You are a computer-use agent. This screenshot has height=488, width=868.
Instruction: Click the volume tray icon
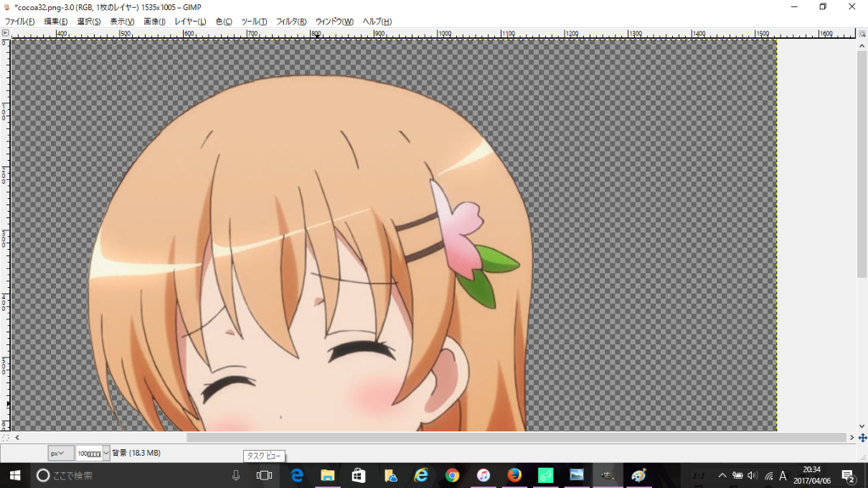click(752, 475)
